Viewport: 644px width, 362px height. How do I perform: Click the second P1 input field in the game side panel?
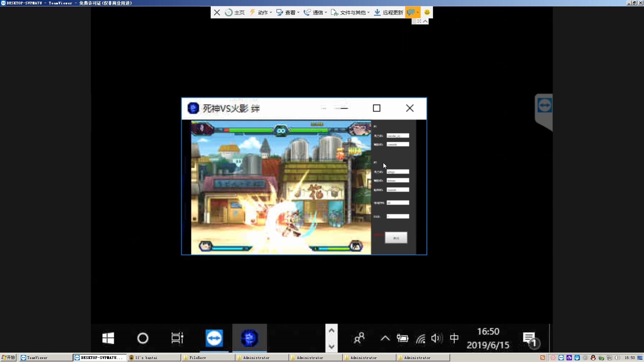398,144
